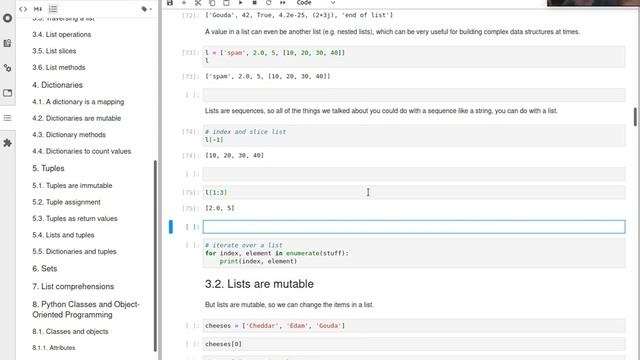The height and width of the screenshot is (360, 640).
Task: Toggle code cells display in contents panel
Action: 23,9
